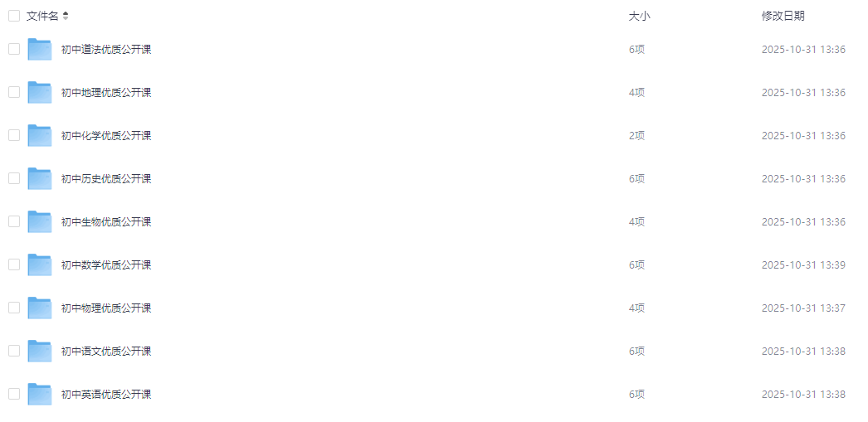Click the 文件名 column header text
Image resolution: width=868 pixels, height=422 pixels.
(x=42, y=16)
